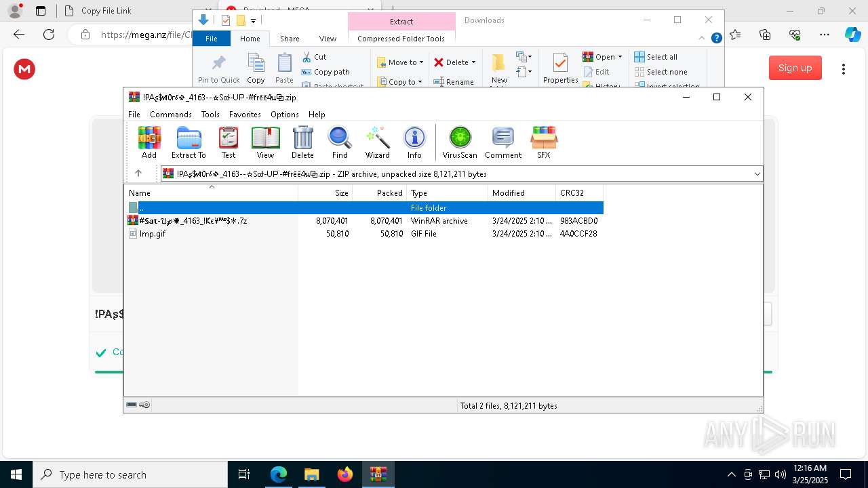Select the parent folder '..' row
868x488 pixels.
click(x=364, y=207)
